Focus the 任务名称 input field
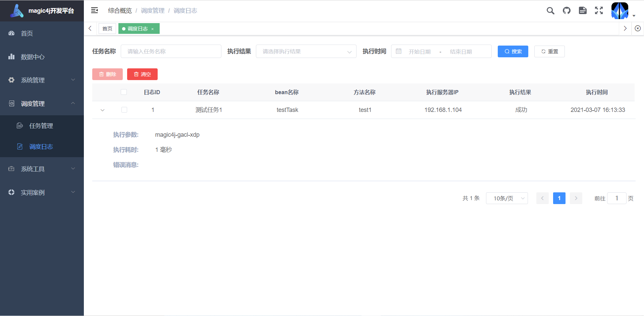 171,51
